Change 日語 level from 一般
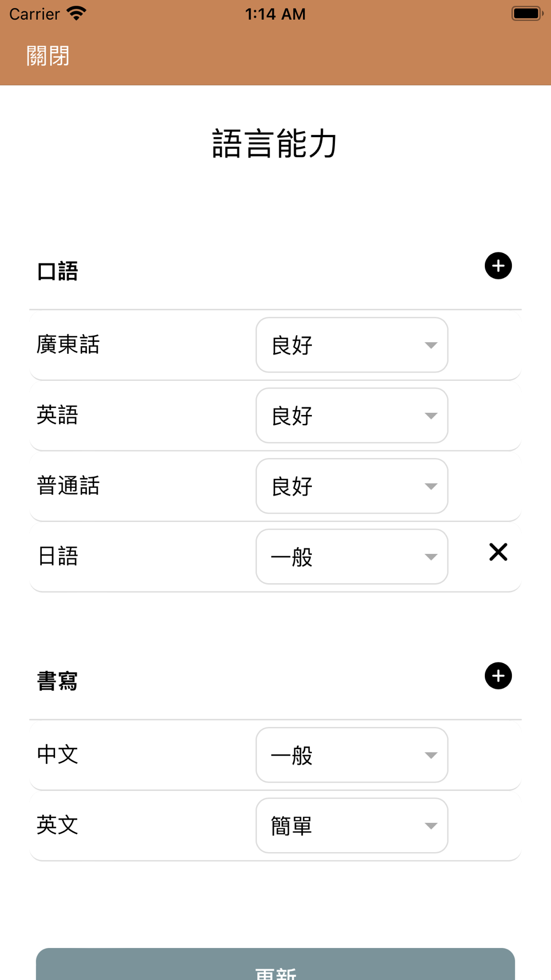 coord(352,557)
